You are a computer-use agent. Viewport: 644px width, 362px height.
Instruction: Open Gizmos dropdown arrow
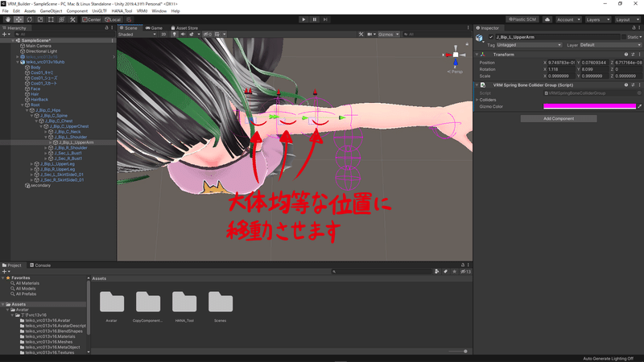(x=398, y=35)
